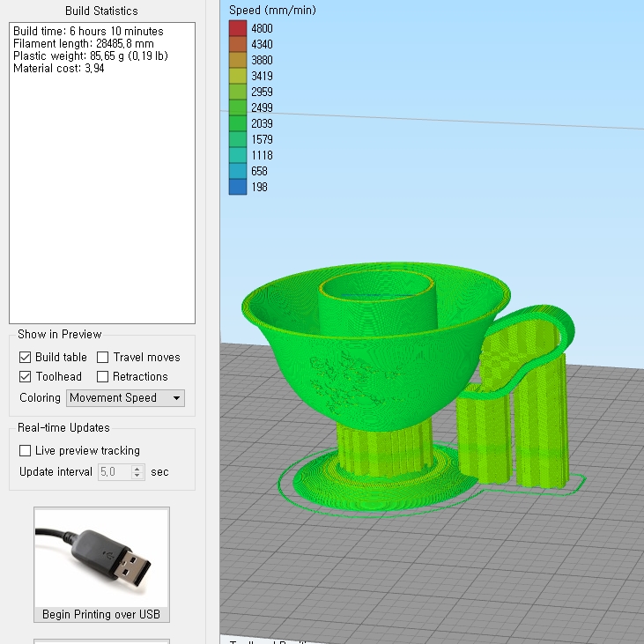Click the blue 198 speed swatch
This screenshot has width=644, height=644.
point(238,187)
